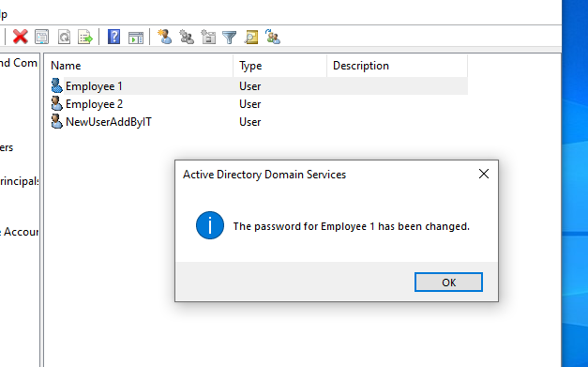
Task: Select the Employee 2 user icon
Action: coord(56,103)
